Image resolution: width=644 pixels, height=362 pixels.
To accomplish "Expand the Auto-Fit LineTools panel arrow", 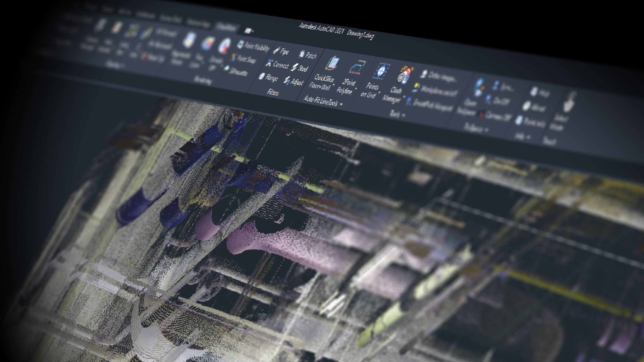I will coord(341,104).
